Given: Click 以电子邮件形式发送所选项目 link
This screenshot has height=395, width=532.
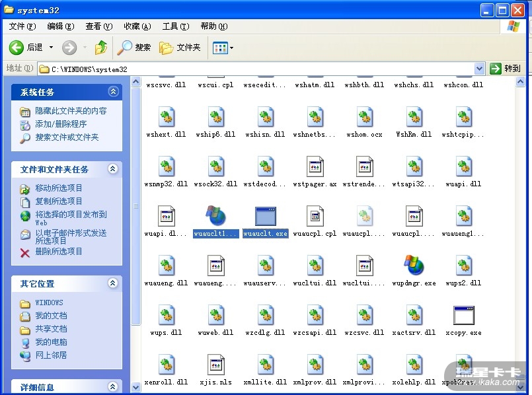Looking at the screenshot, I should (71, 236).
